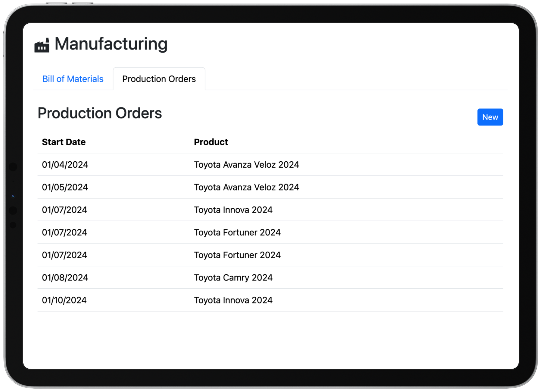The width and height of the screenshot is (542, 392).
Task: Switch to Bill of Materials tab
Action: point(73,79)
